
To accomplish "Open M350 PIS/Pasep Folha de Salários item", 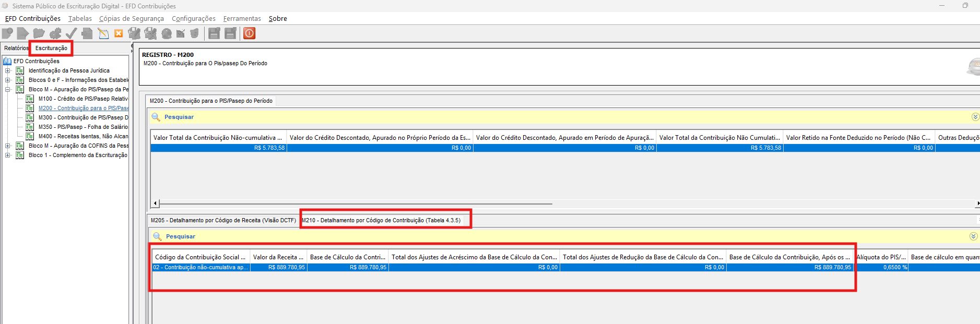I will point(83,127).
